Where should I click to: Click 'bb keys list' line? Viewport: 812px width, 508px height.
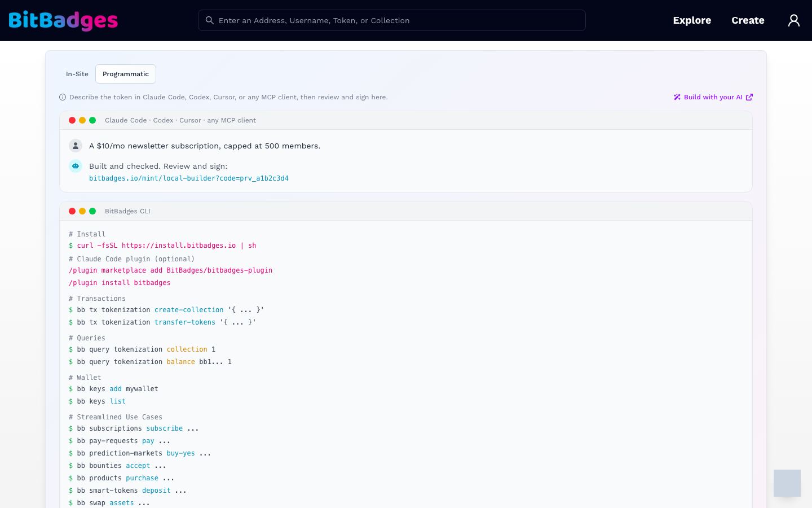pos(97,401)
